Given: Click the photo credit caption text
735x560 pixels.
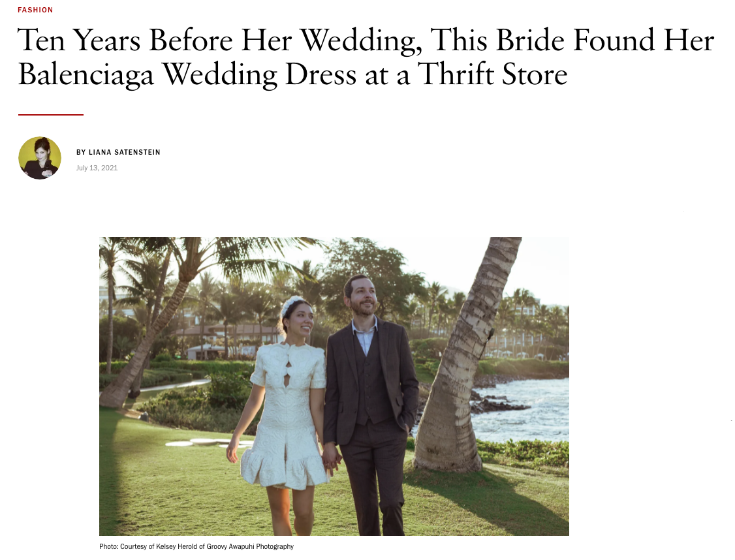Looking at the screenshot, I should pos(196,546).
